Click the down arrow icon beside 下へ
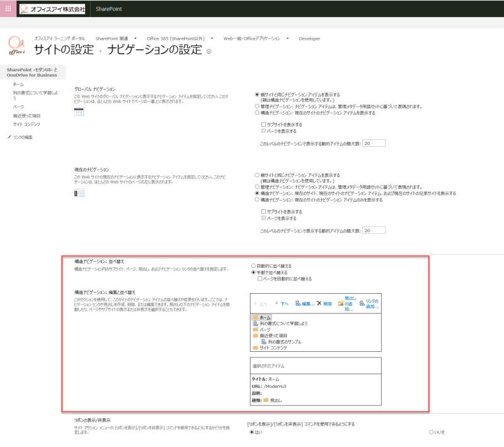 click(277, 303)
